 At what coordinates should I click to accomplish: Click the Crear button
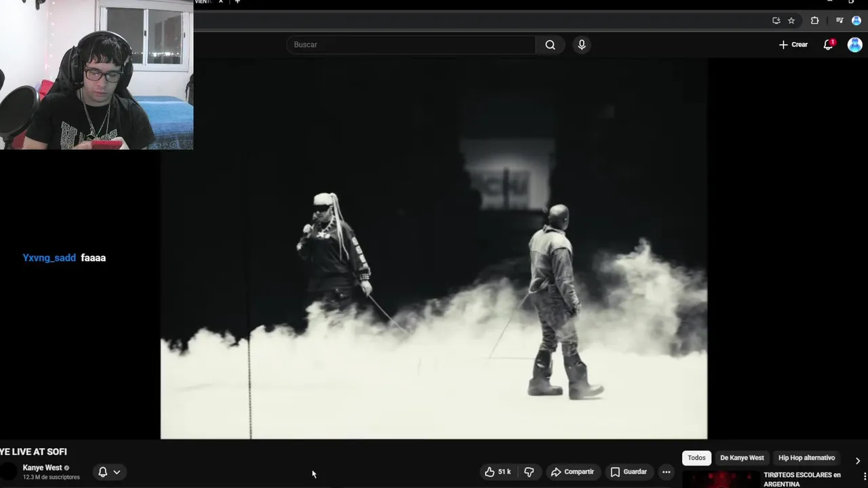click(x=793, y=45)
